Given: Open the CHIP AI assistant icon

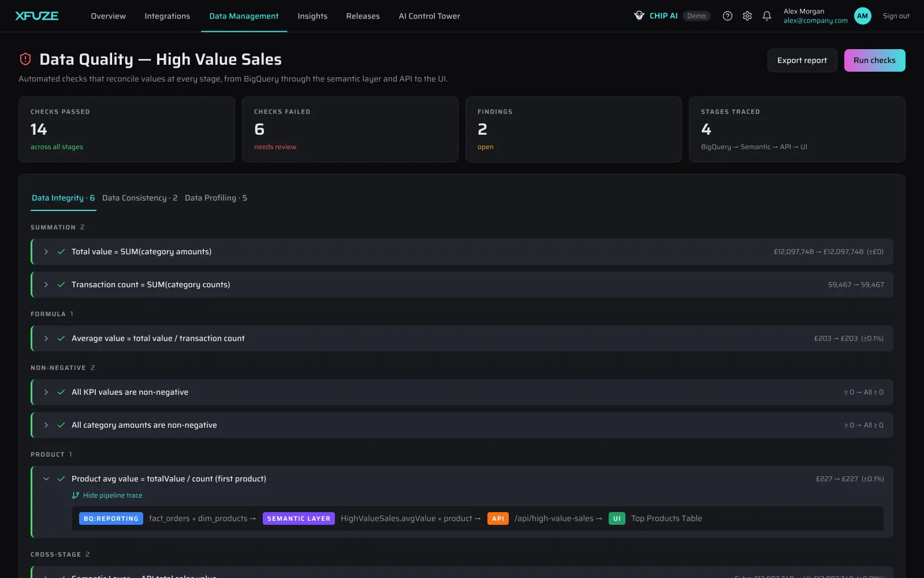Looking at the screenshot, I should pos(639,16).
